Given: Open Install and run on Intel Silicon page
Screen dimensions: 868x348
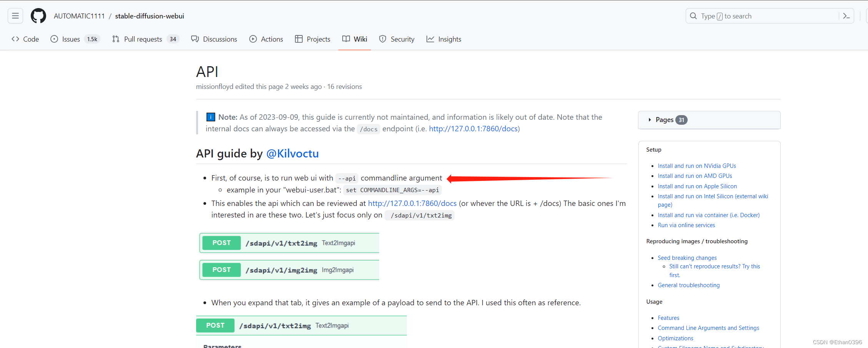Looking at the screenshot, I should [x=713, y=200].
